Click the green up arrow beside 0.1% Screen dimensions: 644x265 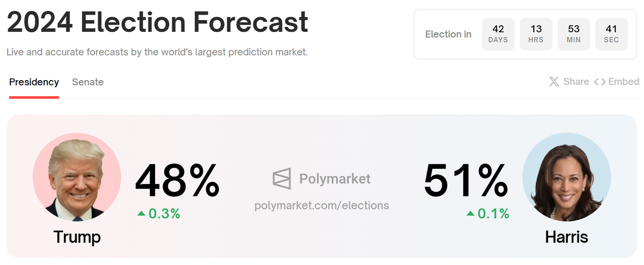470,214
